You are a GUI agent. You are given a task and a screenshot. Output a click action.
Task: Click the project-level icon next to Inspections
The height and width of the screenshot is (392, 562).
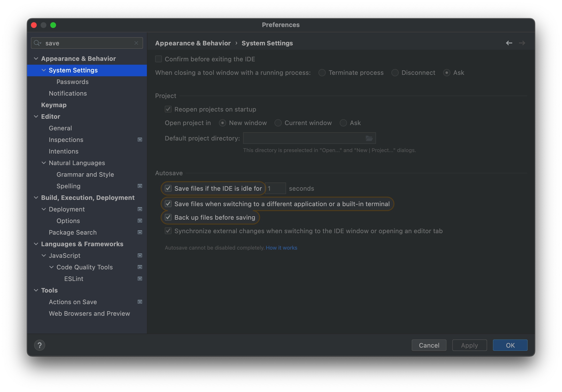pos(140,140)
